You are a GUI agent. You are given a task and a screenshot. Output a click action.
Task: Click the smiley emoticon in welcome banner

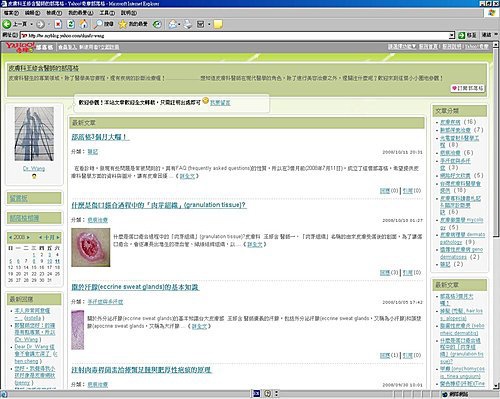206,100
